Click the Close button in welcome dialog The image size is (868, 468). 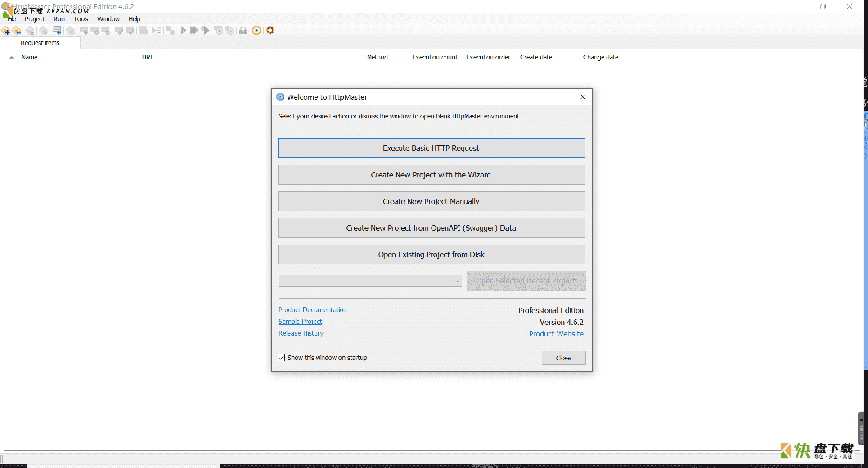[x=563, y=358]
